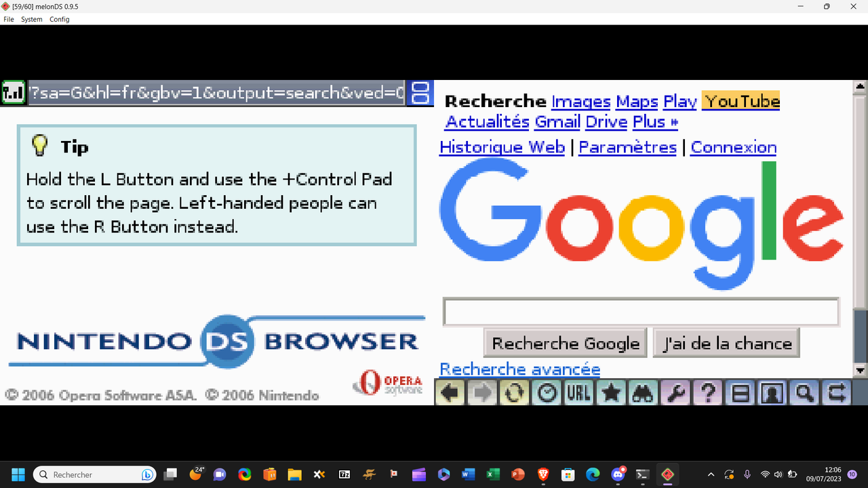
Task: Open the Drive link
Action: coord(606,122)
